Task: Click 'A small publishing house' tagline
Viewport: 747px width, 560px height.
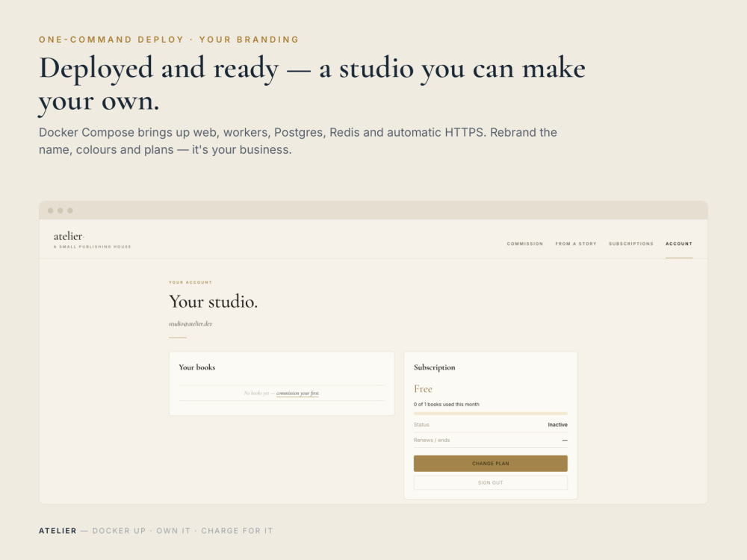Action: (x=93, y=246)
